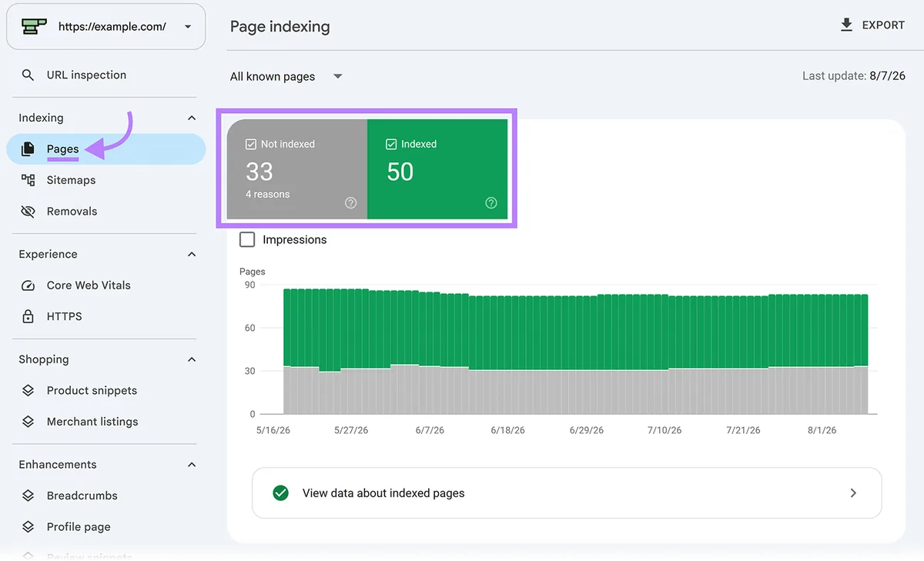Click the help icon on Not indexed card

350,203
